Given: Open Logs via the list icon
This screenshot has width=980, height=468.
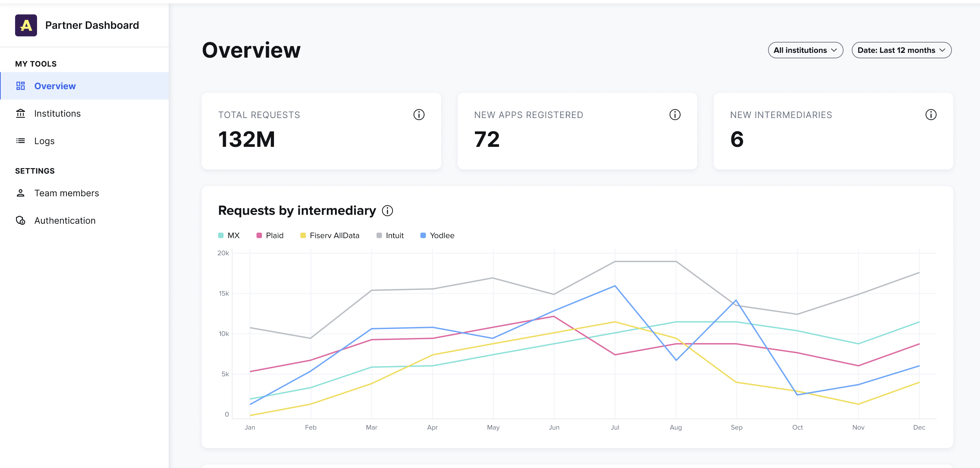Looking at the screenshot, I should coord(21,141).
